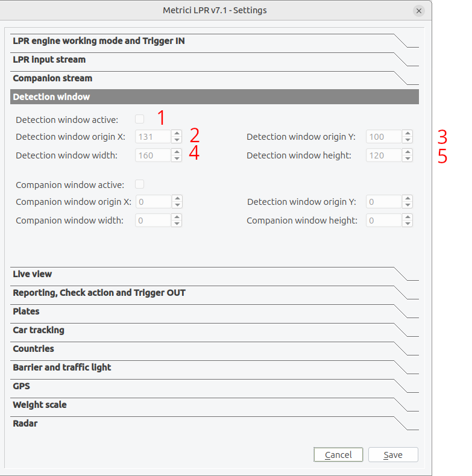472x476 pixels.
Task: Open Barrier and traffic light section
Action: [215, 368]
